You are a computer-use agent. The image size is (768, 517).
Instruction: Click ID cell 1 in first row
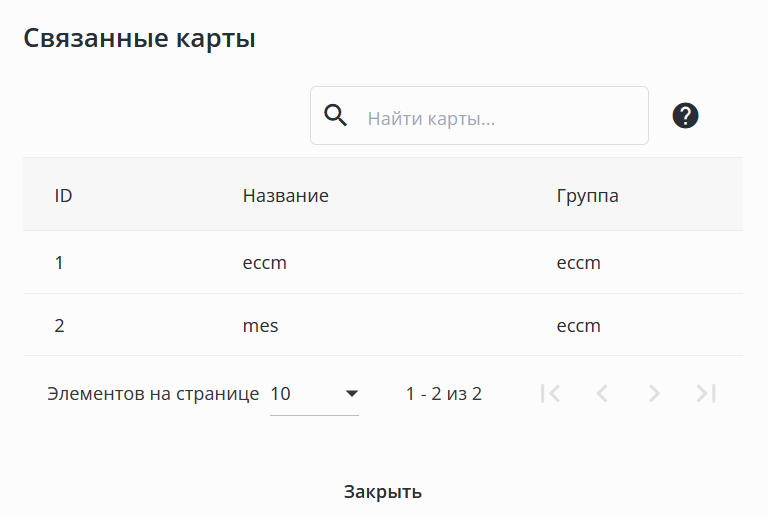[59, 263]
